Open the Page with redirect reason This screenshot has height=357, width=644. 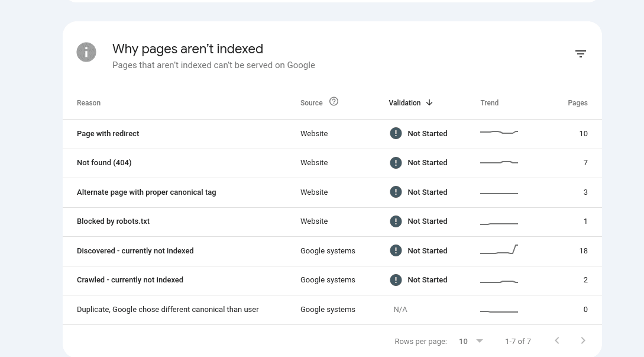[x=108, y=134]
